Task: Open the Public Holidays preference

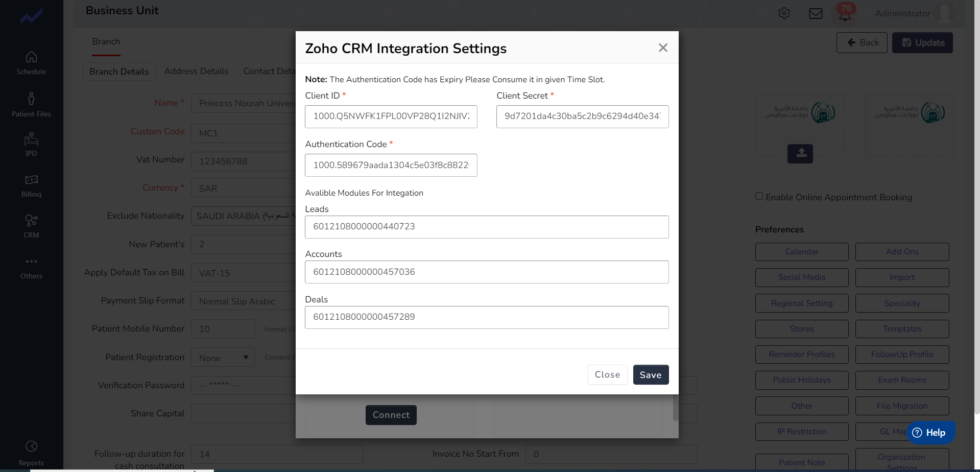Action: [802, 380]
